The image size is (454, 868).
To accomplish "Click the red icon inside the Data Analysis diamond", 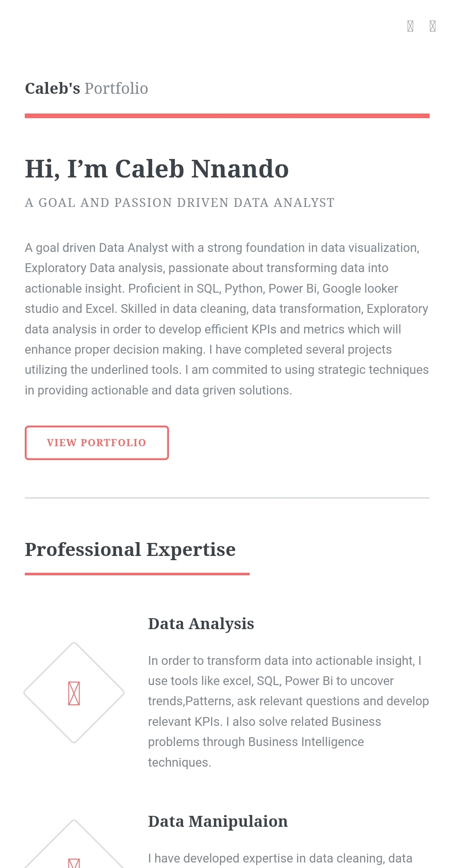I will pyautogui.click(x=74, y=693).
